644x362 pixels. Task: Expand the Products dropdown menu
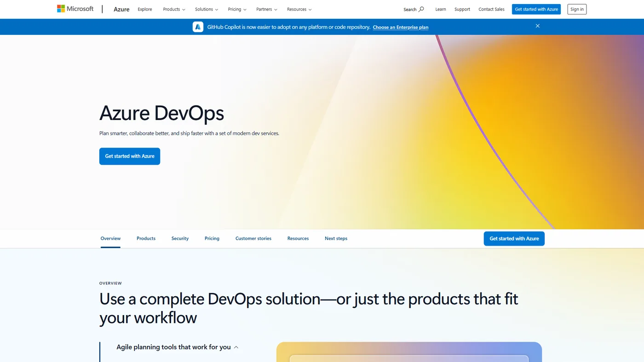pyautogui.click(x=174, y=9)
